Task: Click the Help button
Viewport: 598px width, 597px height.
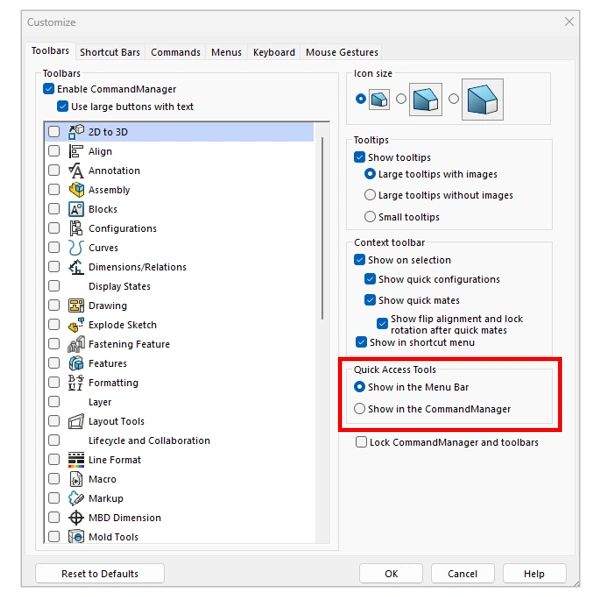Action: (x=534, y=573)
